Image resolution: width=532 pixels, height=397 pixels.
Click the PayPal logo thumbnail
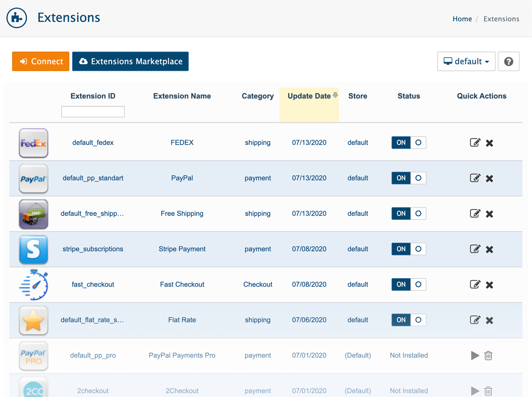click(34, 178)
